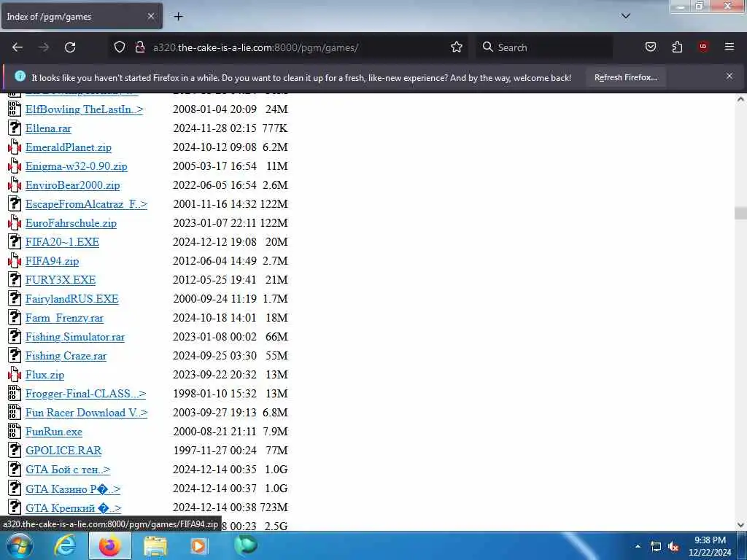Open the ElfBowling TheLastIn.. link
The image size is (747, 560).
click(85, 109)
